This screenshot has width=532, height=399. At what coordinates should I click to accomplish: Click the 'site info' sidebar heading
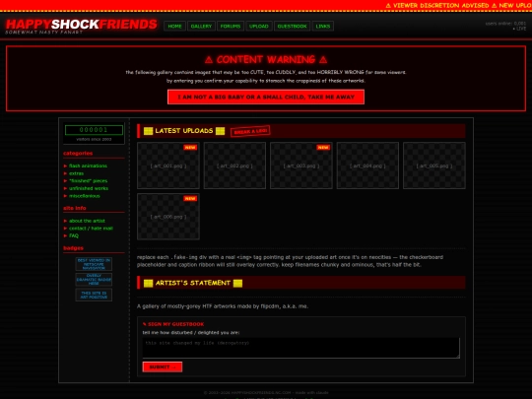(x=75, y=208)
